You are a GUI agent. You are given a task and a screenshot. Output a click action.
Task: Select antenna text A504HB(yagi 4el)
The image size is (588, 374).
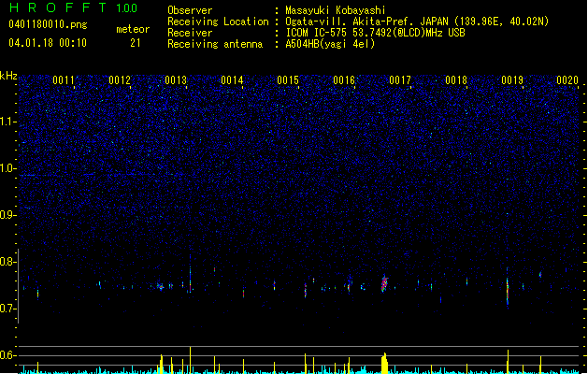(330, 44)
